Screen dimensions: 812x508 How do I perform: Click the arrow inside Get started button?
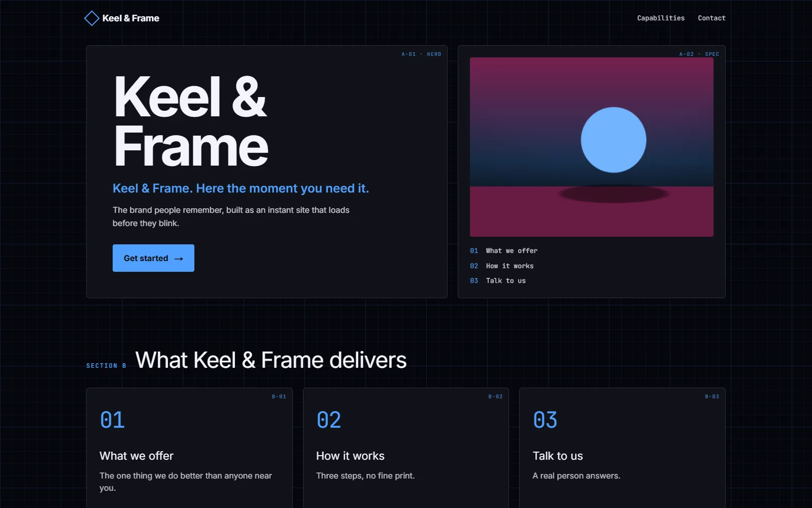(x=179, y=259)
